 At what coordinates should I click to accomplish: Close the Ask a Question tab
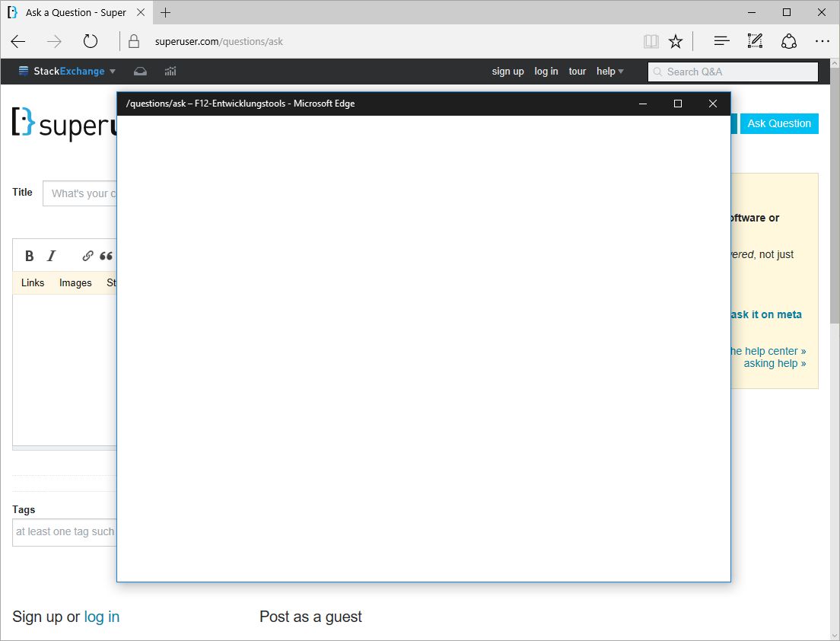coord(141,12)
